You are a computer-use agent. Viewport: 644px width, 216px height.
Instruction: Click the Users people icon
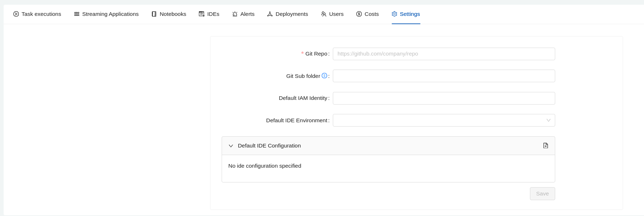pos(323,14)
